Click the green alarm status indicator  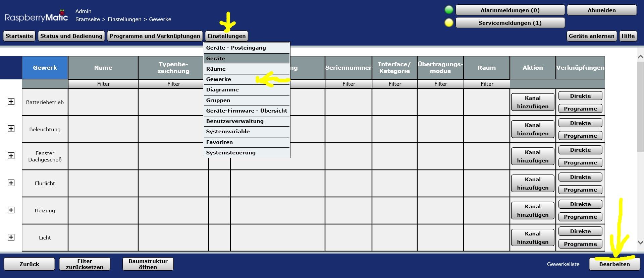click(449, 10)
